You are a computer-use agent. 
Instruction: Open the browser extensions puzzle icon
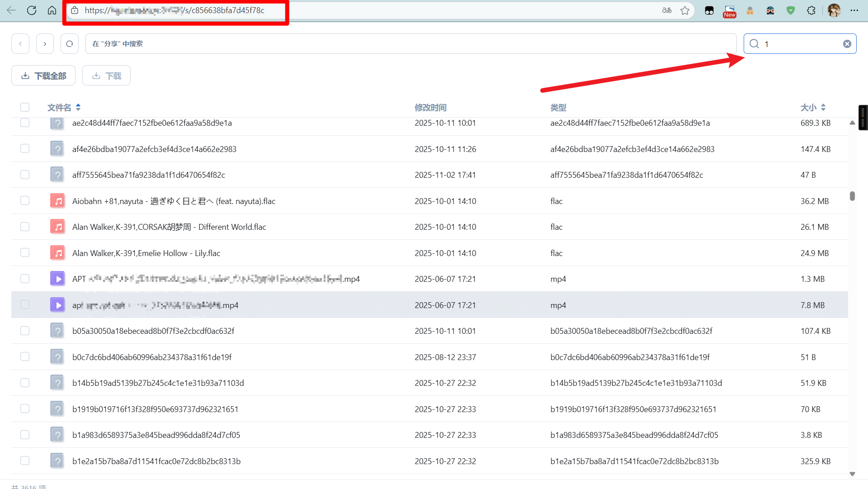tap(811, 10)
